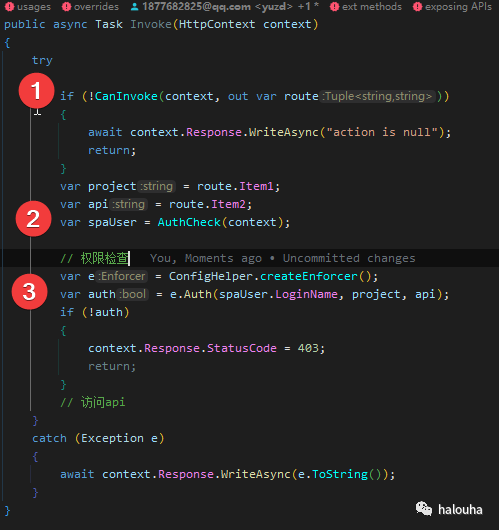
Task: Click the Uncommitted changes blame annotation
Action: point(349,258)
